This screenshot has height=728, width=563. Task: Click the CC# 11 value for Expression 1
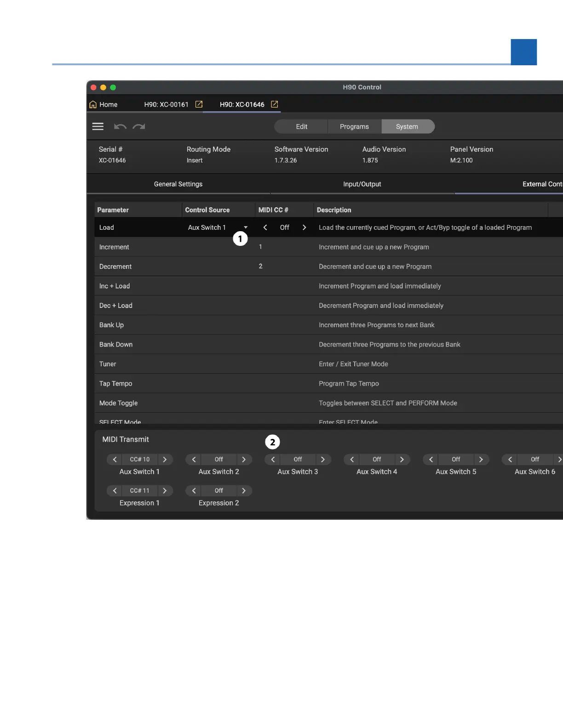click(x=140, y=491)
